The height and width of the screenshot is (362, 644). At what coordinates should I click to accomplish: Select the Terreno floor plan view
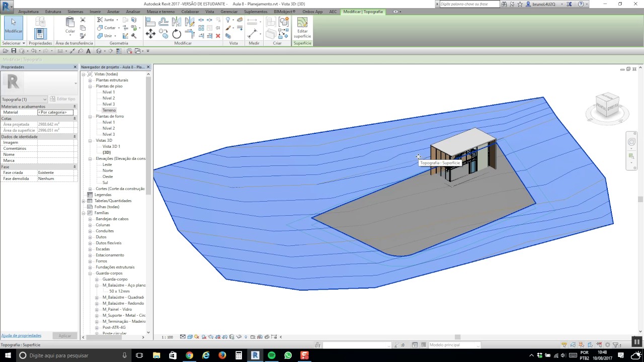(x=109, y=110)
